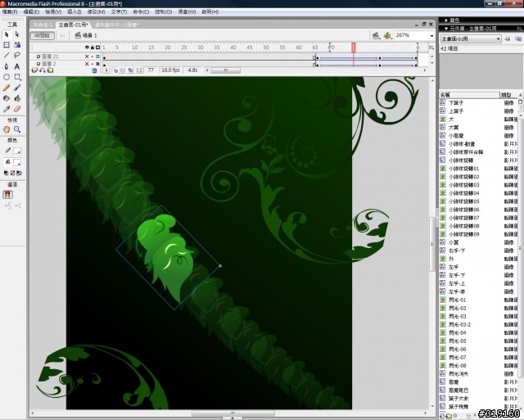
Task: Open the stroke color swatch picker
Action: click(x=17, y=151)
